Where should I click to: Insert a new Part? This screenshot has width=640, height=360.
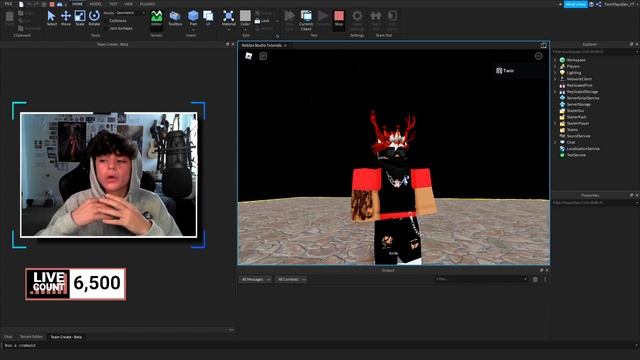point(193,19)
